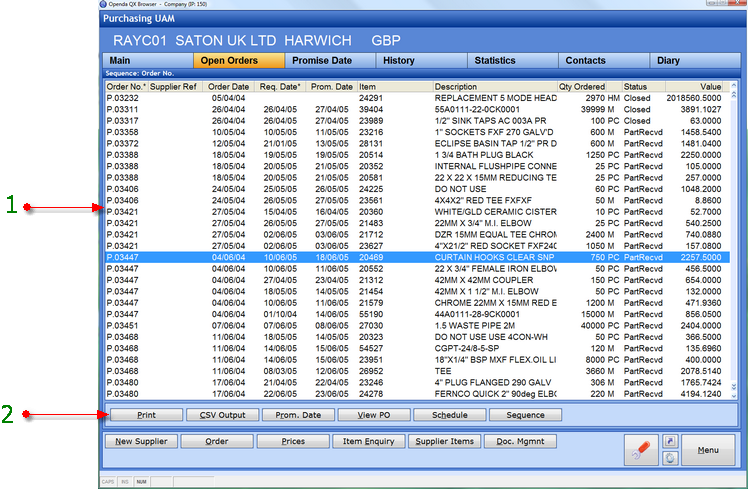Screen dimensions: 748x489
Task: Open the Promise Date tab
Action: tap(330, 61)
